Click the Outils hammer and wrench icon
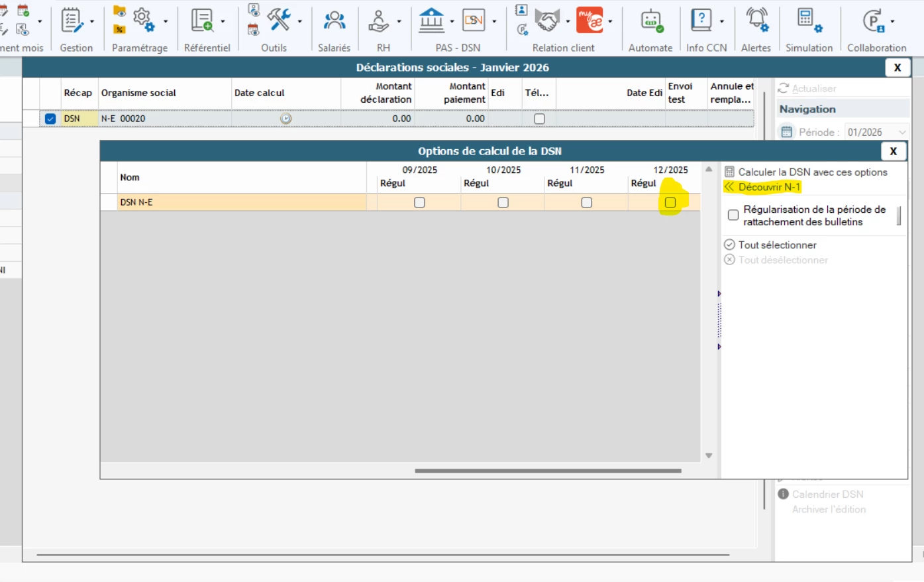This screenshot has width=924, height=582. [x=279, y=19]
